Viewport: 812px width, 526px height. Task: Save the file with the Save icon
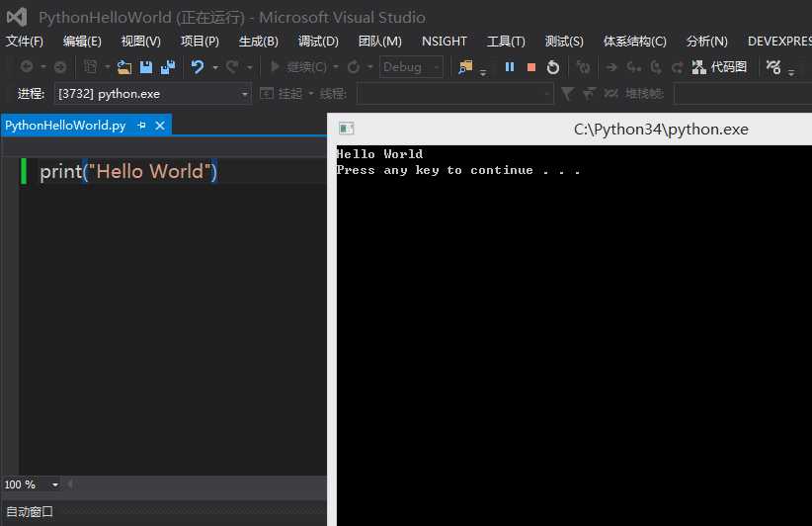(x=146, y=67)
